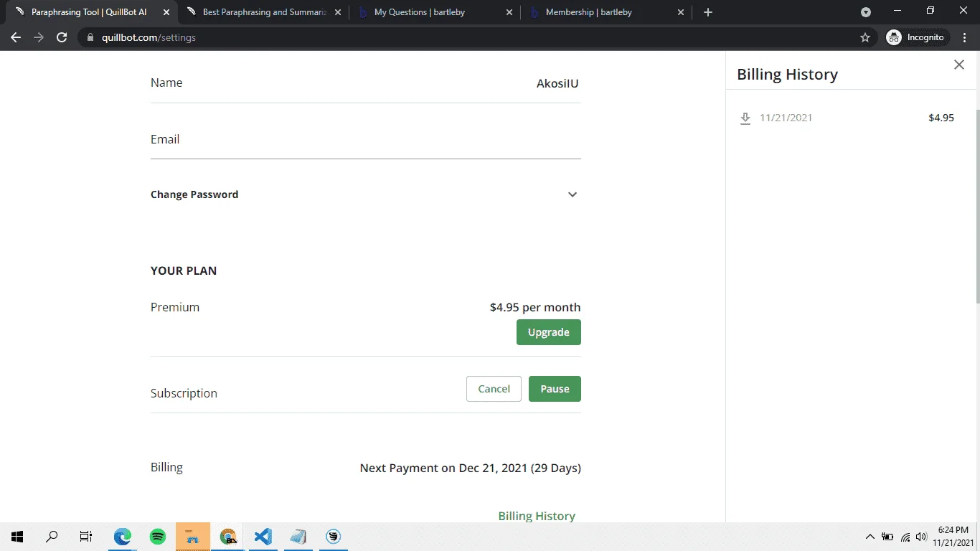This screenshot has height=551, width=980.
Task: Go back to the previous page
Action: 16,37
